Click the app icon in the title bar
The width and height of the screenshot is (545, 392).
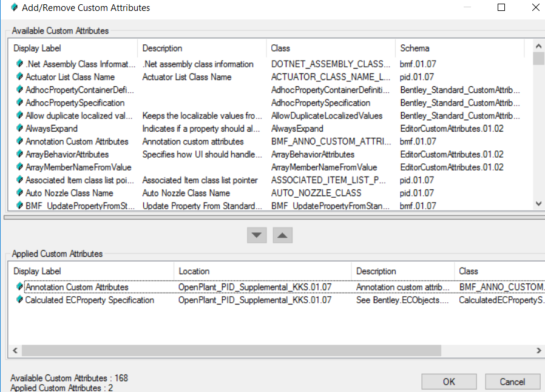tap(14, 7)
